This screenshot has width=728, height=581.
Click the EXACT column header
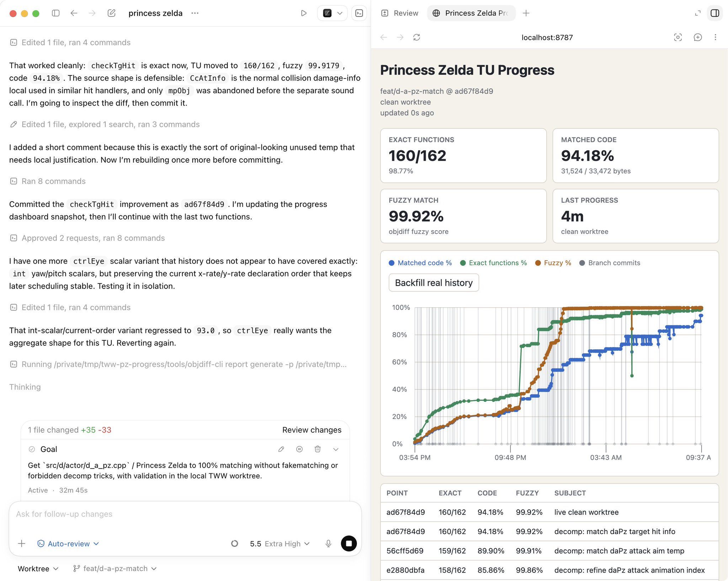tap(450, 493)
